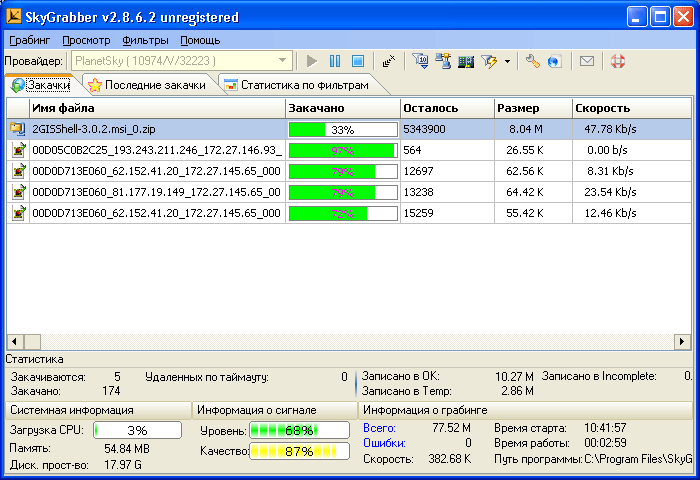Click the 97% progress bar

click(343, 150)
